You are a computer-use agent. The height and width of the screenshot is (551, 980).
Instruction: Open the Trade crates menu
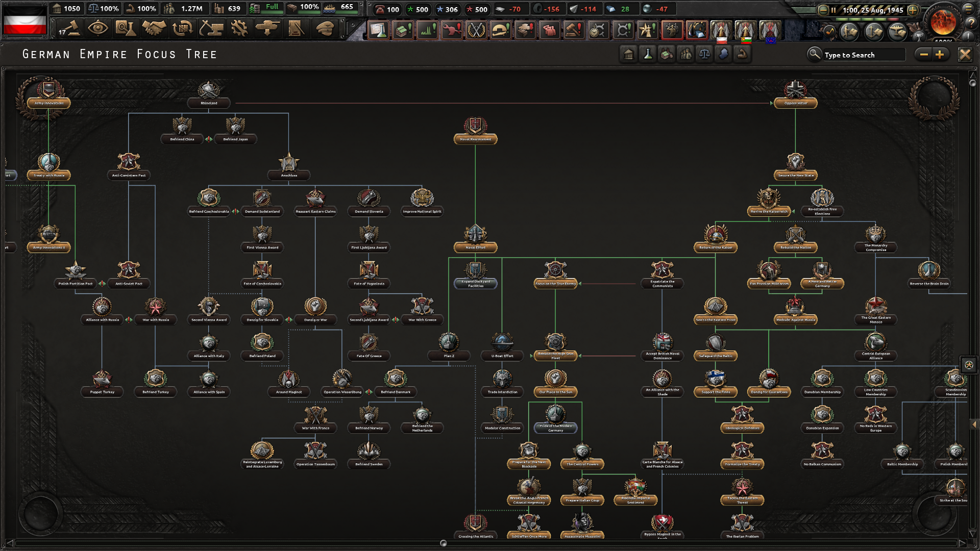click(182, 29)
